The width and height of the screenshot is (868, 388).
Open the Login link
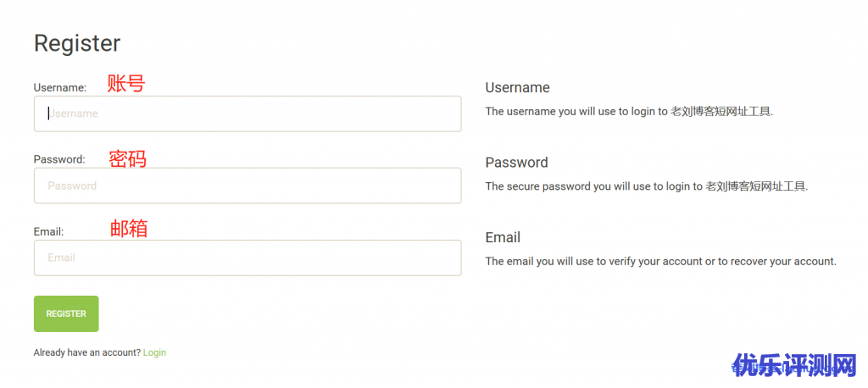point(154,352)
